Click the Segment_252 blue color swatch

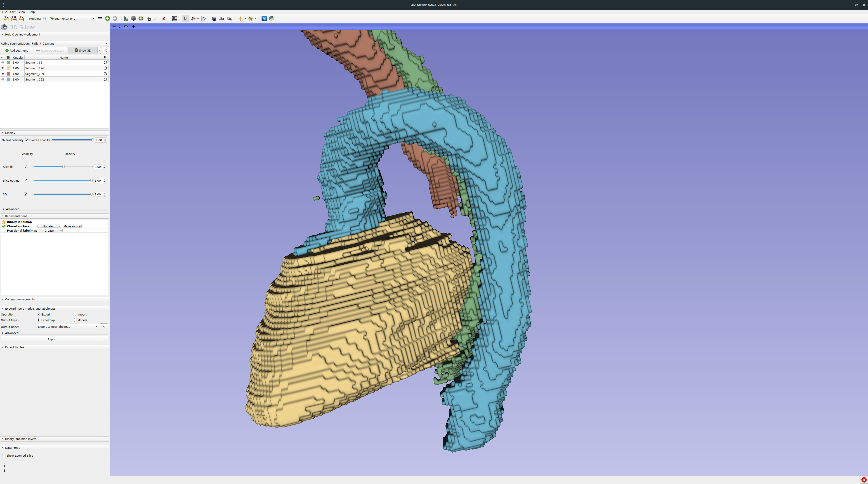pos(9,80)
